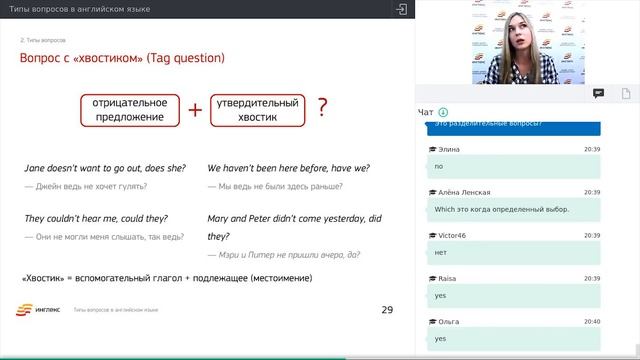Click the 20:40 timestamp on Ольга's message
The image size is (640, 360).
tap(592, 322)
